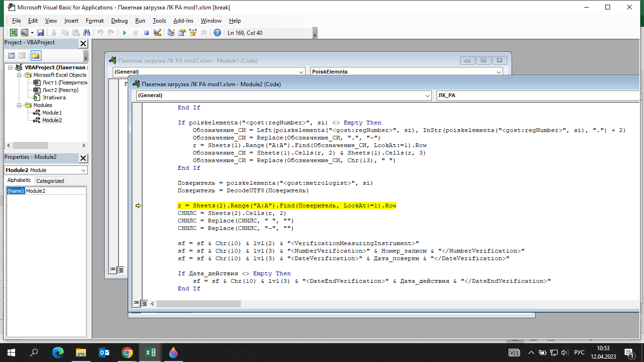This screenshot has height=362, width=644.
Task: Click the Run Sub (Continue) play icon
Action: coord(124,33)
